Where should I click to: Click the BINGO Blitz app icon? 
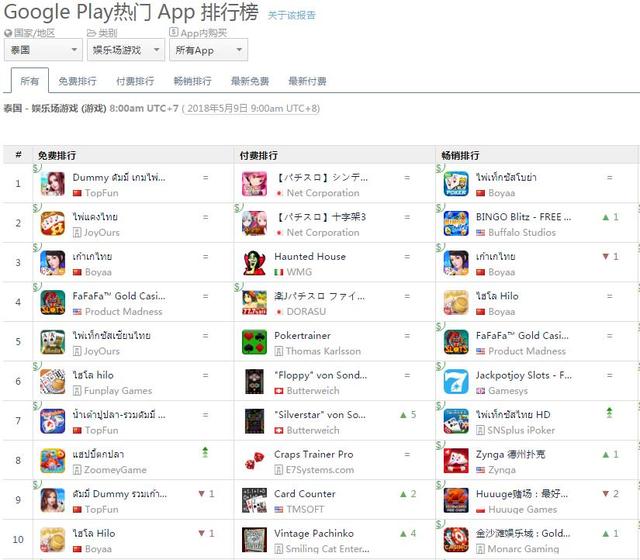pos(456,223)
